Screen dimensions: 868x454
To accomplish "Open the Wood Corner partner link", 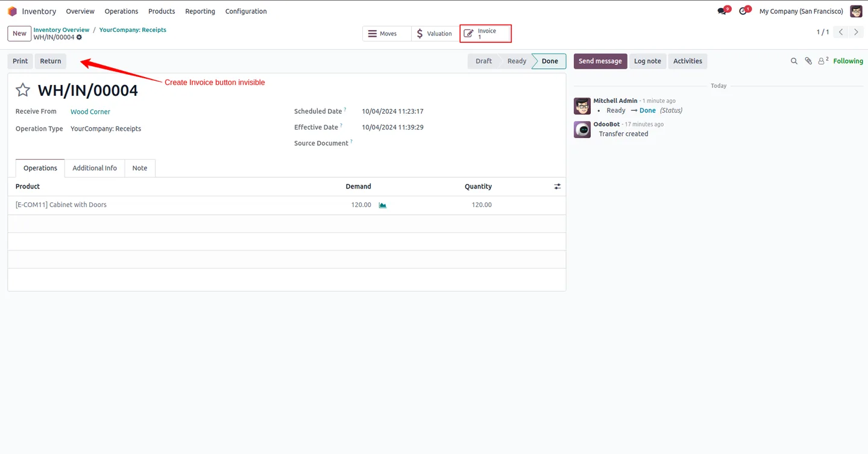I will click(90, 112).
